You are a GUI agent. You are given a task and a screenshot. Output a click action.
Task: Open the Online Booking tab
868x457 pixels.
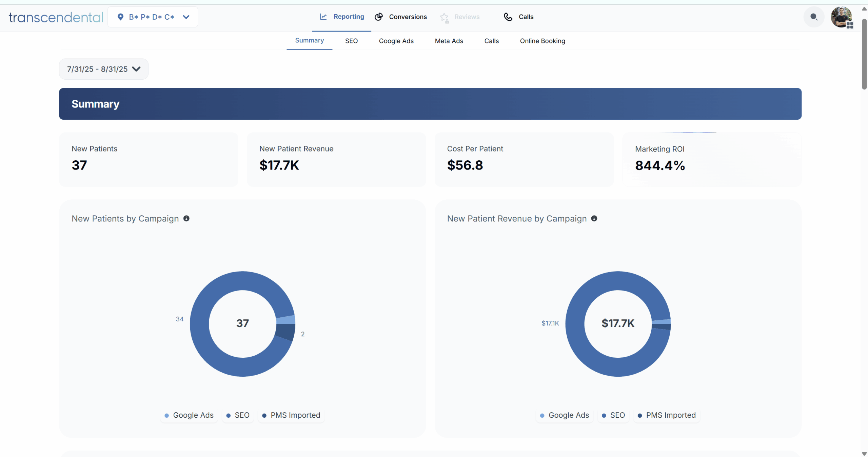[542, 41]
